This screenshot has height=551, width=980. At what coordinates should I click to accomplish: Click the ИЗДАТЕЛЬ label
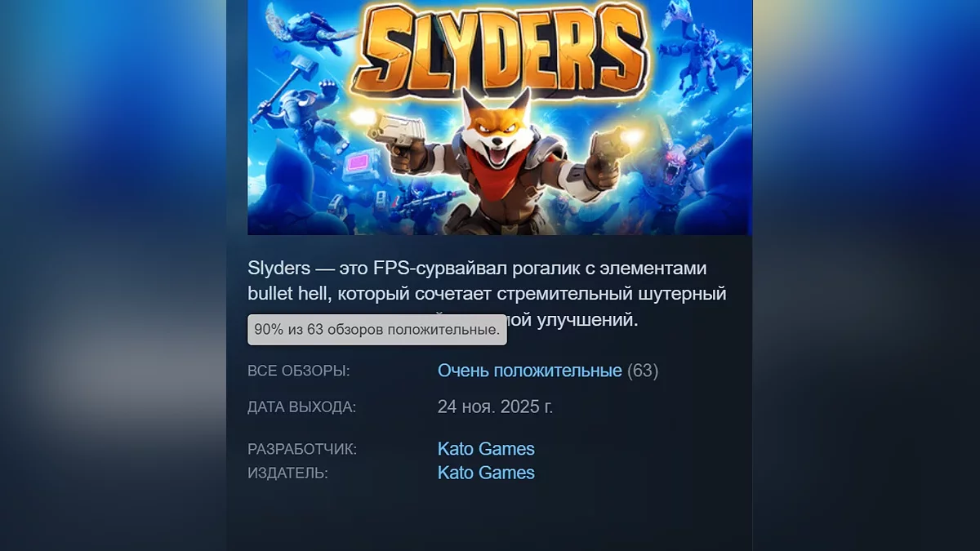[287, 473]
